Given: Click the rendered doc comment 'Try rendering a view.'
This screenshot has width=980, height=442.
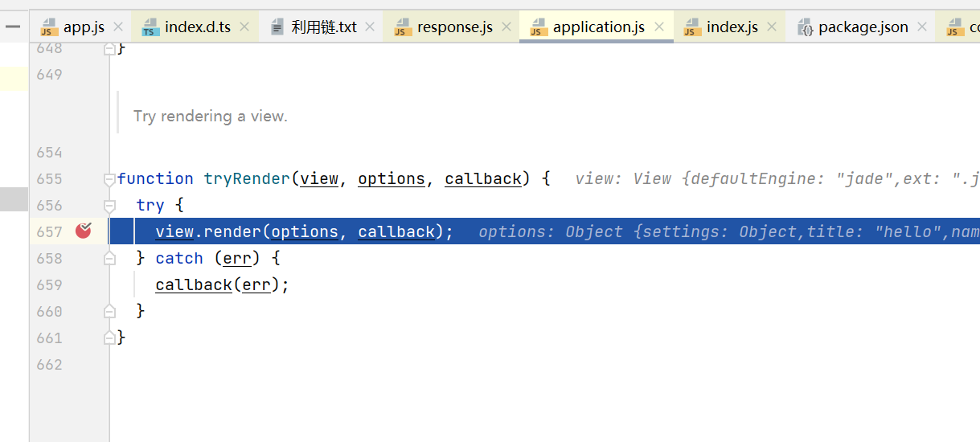Looking at the screenshot, I should coord(210,117).
